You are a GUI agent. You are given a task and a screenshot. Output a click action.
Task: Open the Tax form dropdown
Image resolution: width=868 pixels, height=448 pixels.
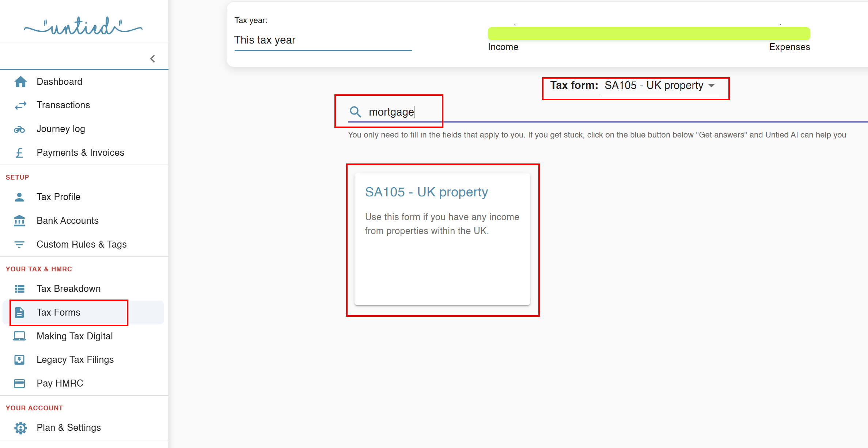tap(660, 86)
